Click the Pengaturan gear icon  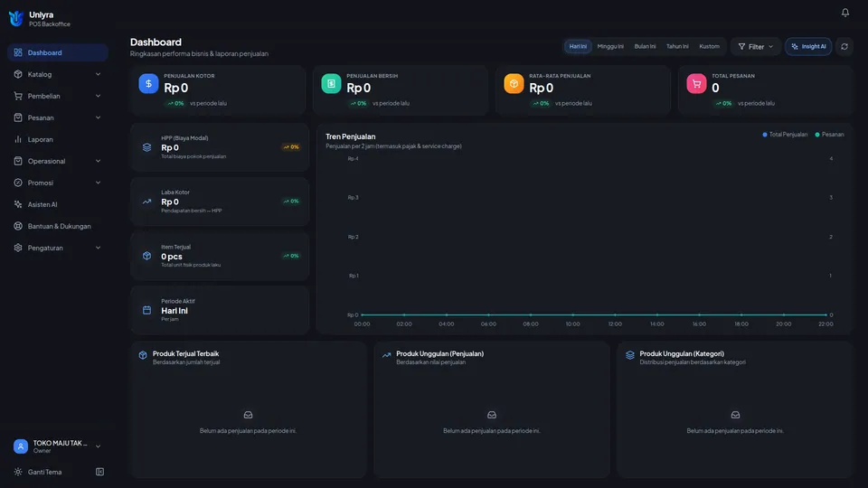point(18,248)
